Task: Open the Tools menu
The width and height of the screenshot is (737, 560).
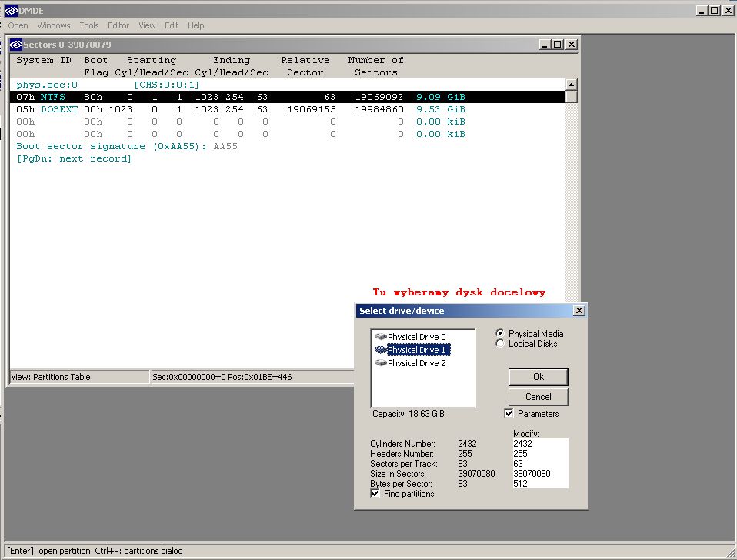Action: pos(88,25)
